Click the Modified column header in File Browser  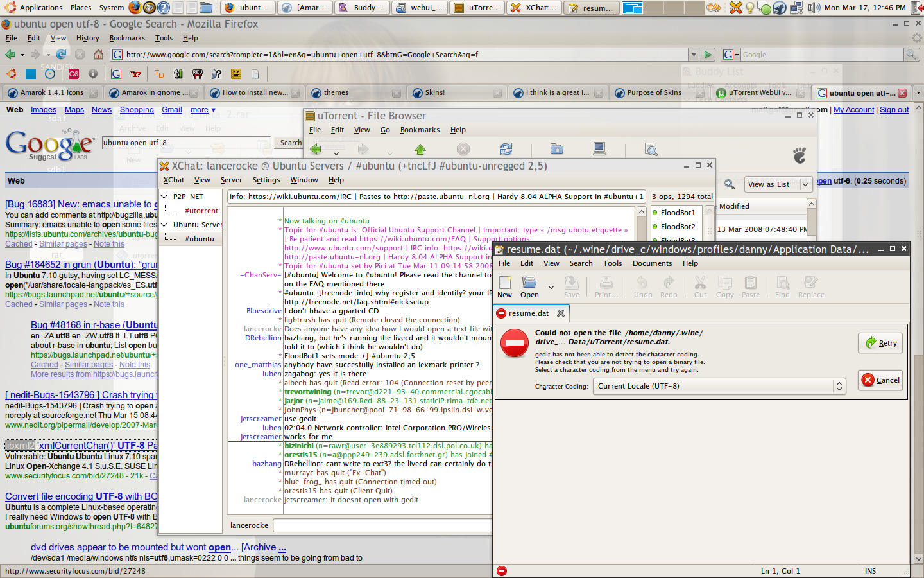[x=761, y=206]
